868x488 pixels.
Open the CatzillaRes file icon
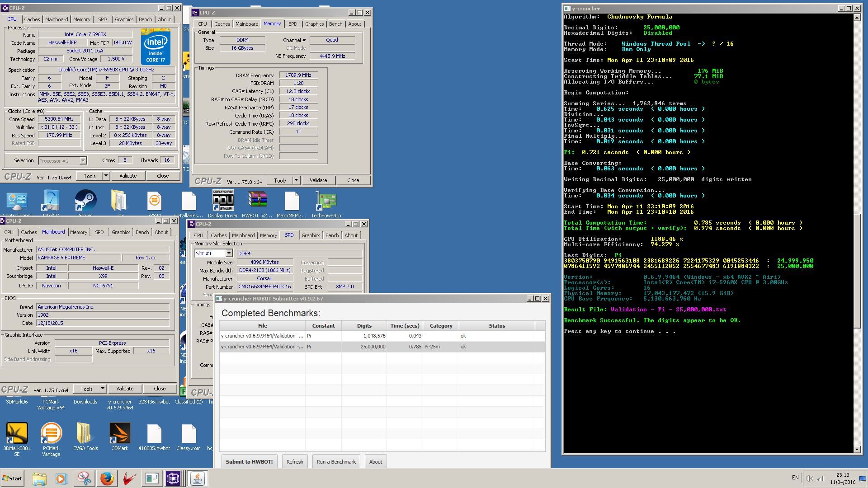click(189, 203)
